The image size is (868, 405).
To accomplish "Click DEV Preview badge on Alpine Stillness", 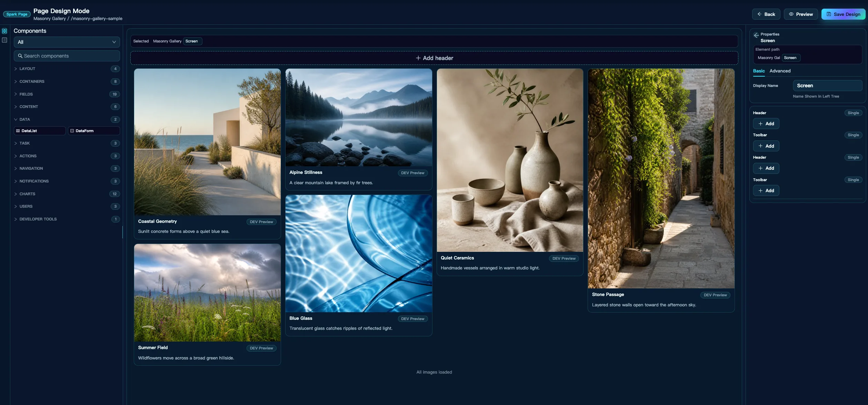I will (412, 173).
